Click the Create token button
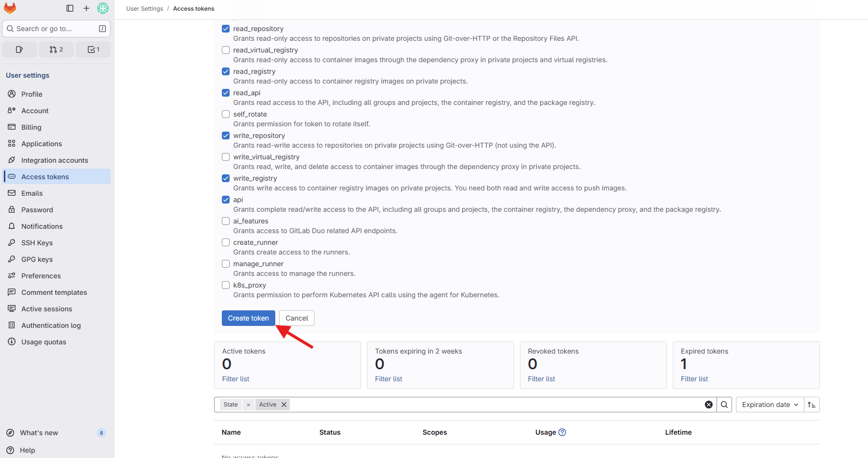The image size is (868, 458). coord(248,318)
